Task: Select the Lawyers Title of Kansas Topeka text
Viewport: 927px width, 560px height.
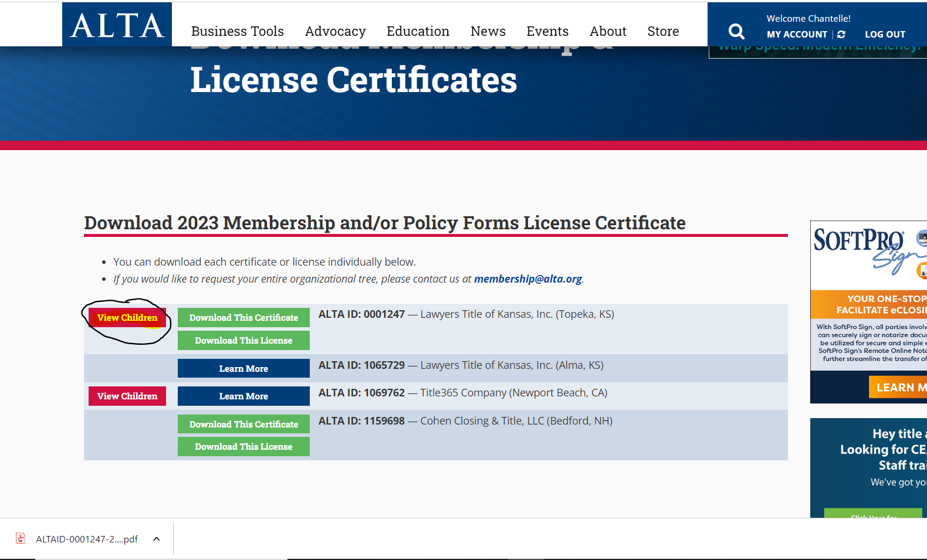Action: tap(517, 314)
